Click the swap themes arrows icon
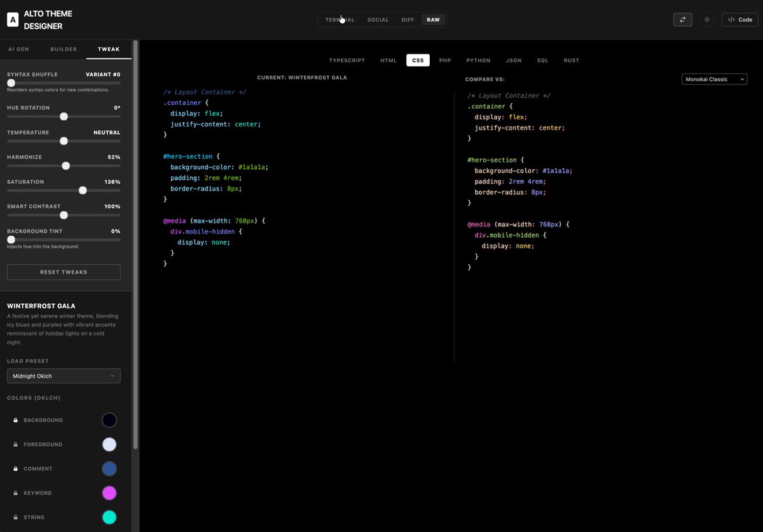The image size is (763, 532). (682, 20)
